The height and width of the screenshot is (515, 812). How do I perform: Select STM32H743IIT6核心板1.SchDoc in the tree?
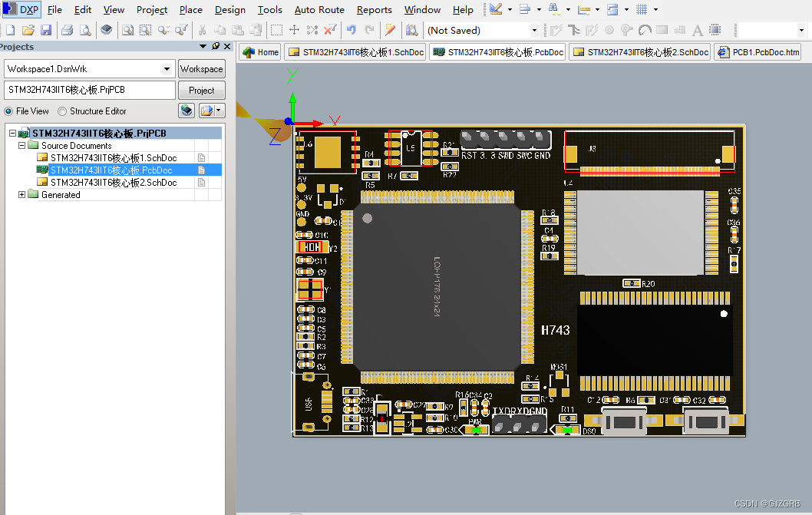115,157
